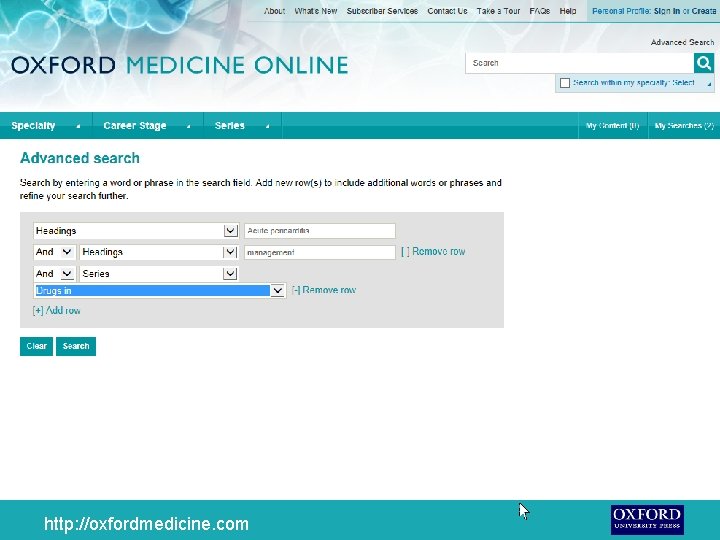Click the Search button below the form
This screenshot has height=540, width=720.
(x=76, y=346)
